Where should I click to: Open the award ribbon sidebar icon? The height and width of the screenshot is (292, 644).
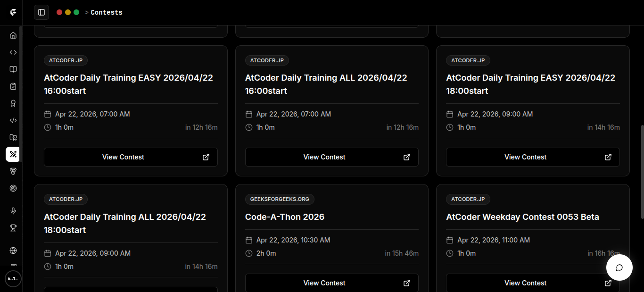[x=13, y=103]
